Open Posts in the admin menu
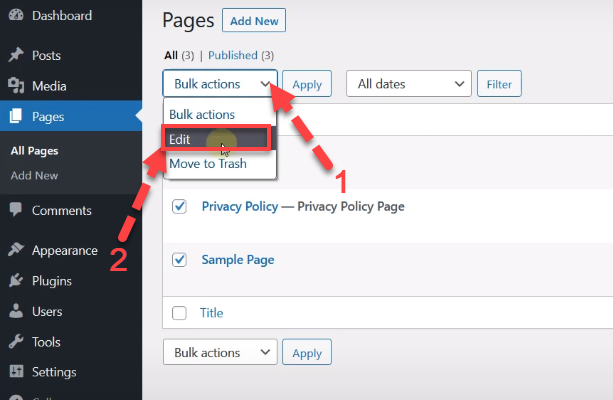Viewport: 613px width, 400px height. click(x=47, y=56)
